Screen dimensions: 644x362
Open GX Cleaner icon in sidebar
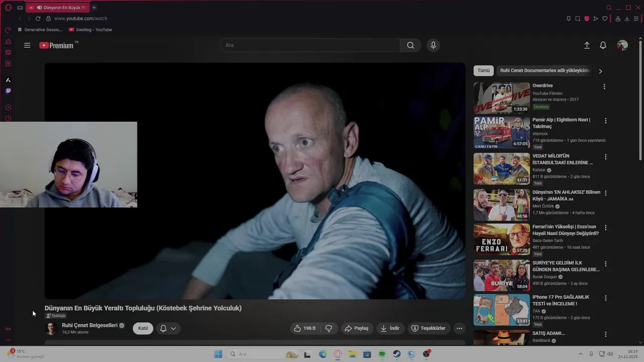tap(8, 41)
